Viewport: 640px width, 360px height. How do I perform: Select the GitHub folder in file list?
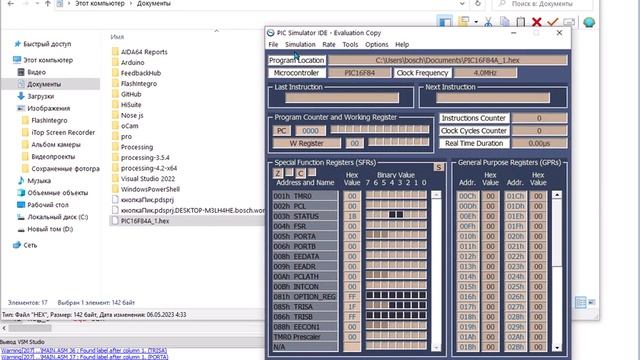click(x=131, y=94)
